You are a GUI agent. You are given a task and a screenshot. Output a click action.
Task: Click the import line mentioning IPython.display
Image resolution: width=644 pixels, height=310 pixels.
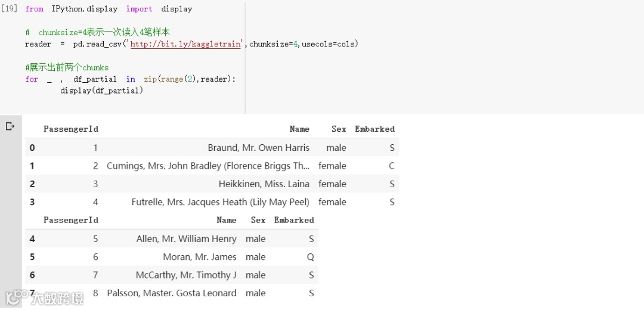(x=109, y=9)
